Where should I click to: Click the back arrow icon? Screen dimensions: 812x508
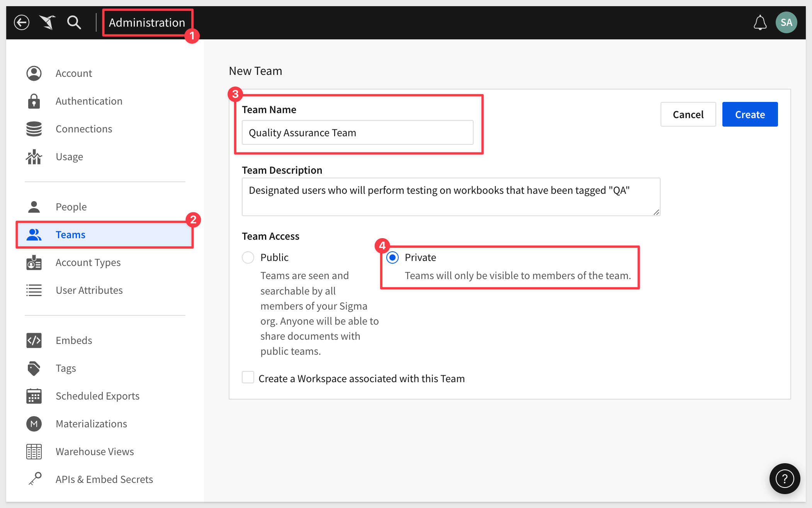(x=22, y=22)
